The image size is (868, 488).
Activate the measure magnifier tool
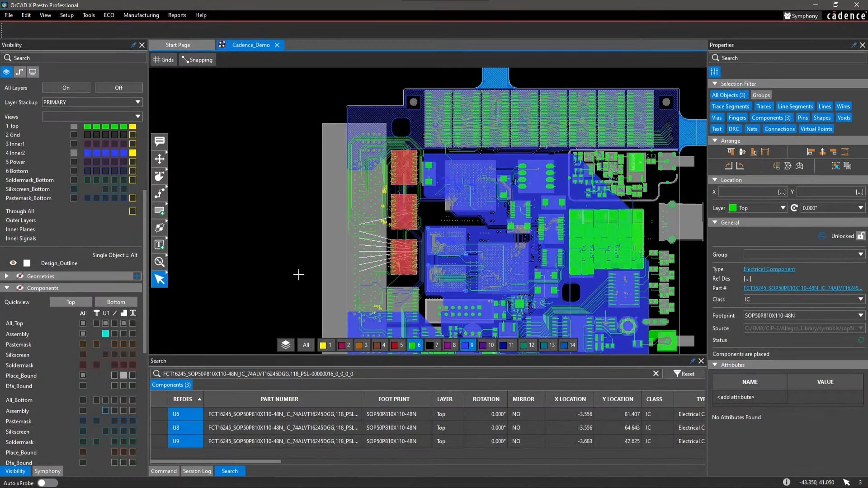pos(159,262)
